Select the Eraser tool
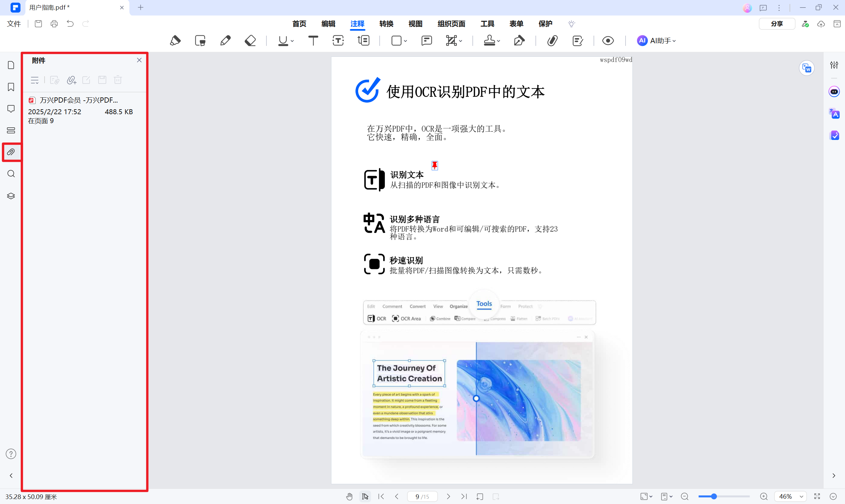 250,40
